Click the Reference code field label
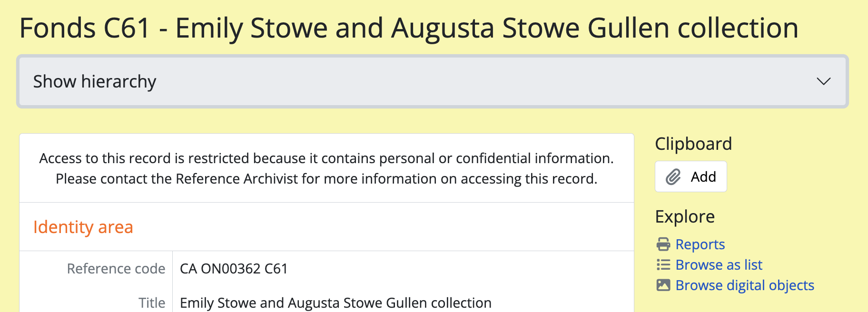This screenshot has width=868, height=312. click(116, 269)
